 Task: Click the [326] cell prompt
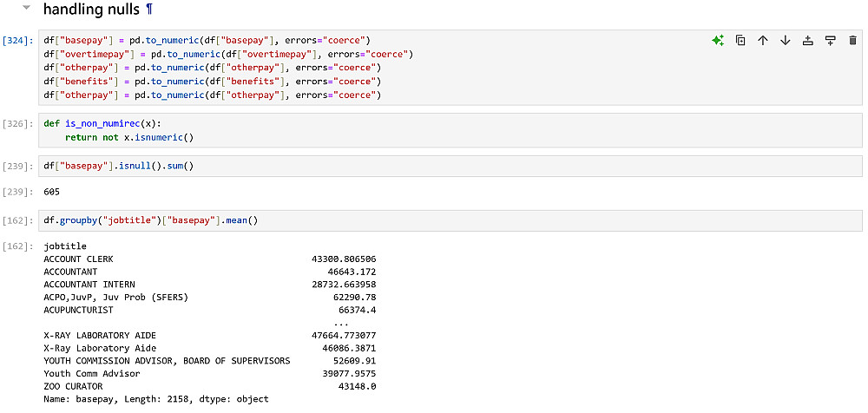17,123
